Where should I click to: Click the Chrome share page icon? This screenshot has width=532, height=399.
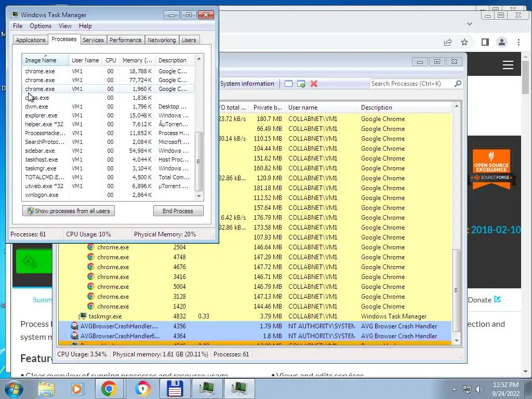[448, 42]
